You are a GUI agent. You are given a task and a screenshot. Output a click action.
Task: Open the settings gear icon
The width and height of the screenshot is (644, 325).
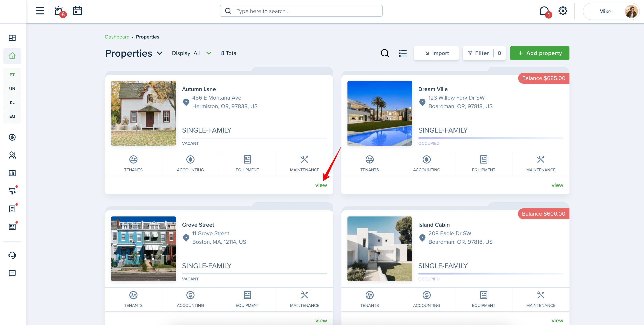[x=563, y=11]
